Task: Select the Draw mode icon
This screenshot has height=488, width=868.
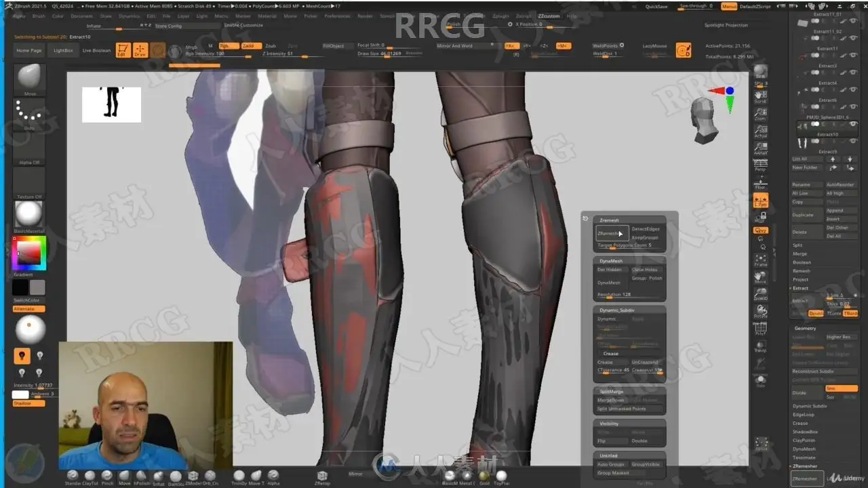Action: pos(140,50)
